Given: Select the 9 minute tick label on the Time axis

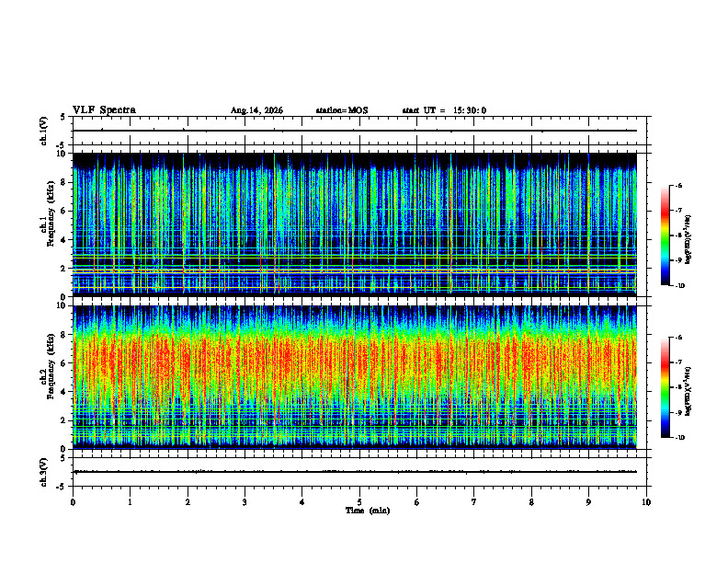Looking at the screenshot, I should pos(588,502).
